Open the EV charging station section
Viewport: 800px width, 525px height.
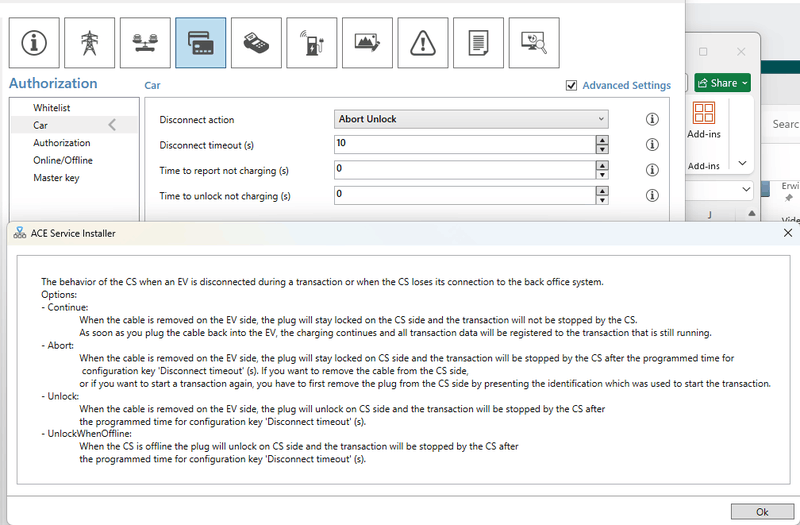pyautogui.click(x=312, y=43)
